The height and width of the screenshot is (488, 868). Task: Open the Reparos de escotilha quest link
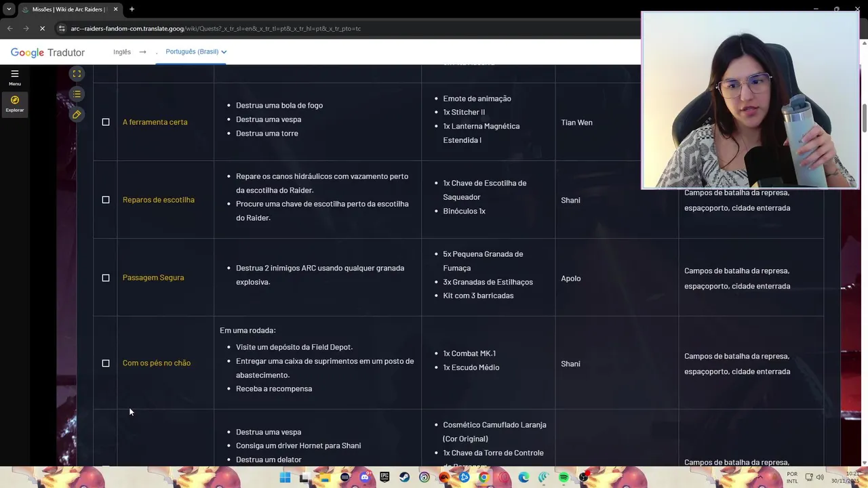(x=158, y=200)
